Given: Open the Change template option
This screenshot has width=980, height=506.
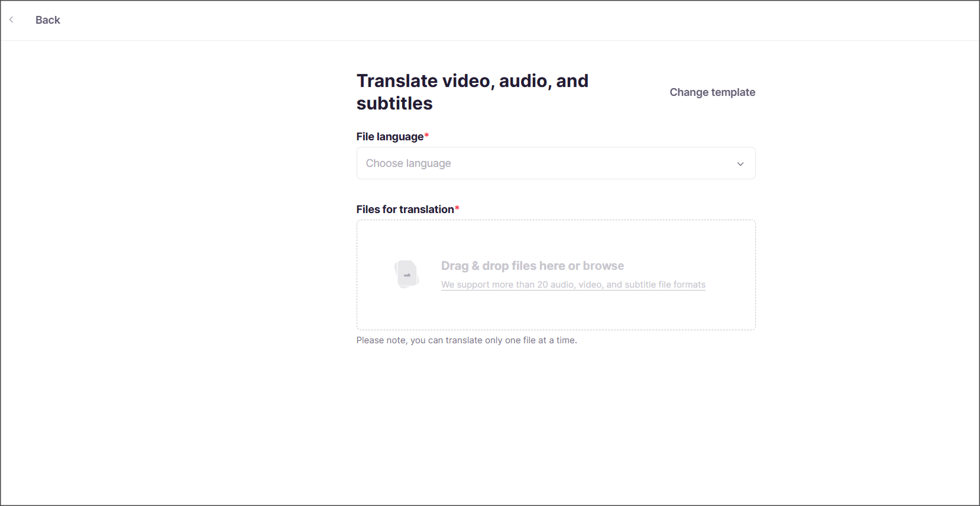Looking at the screenshot, I should (712, 92).
